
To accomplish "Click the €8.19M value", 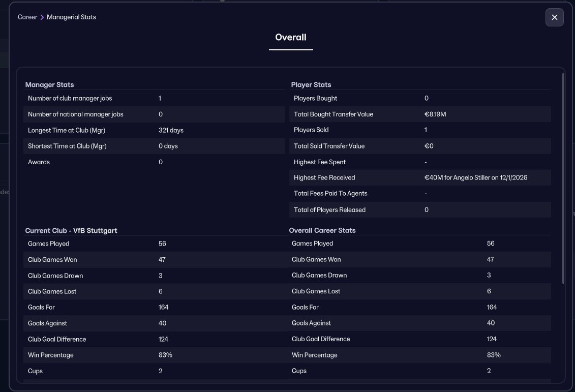I will coord(435,114).
